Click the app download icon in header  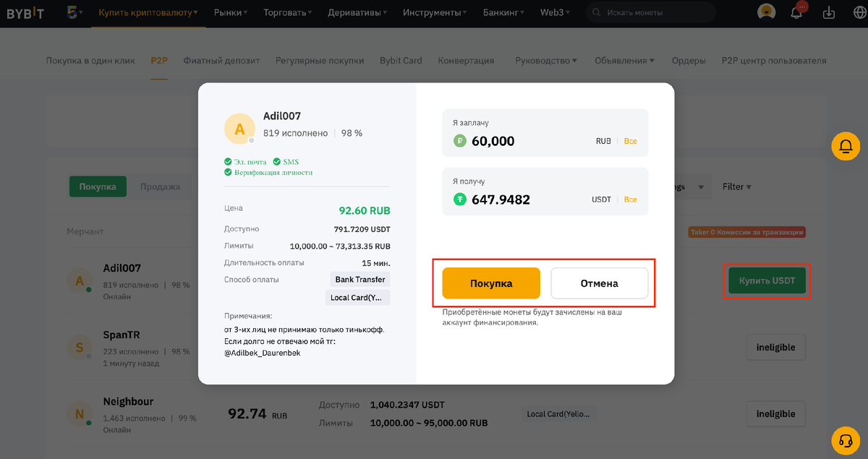coord(829,12)
